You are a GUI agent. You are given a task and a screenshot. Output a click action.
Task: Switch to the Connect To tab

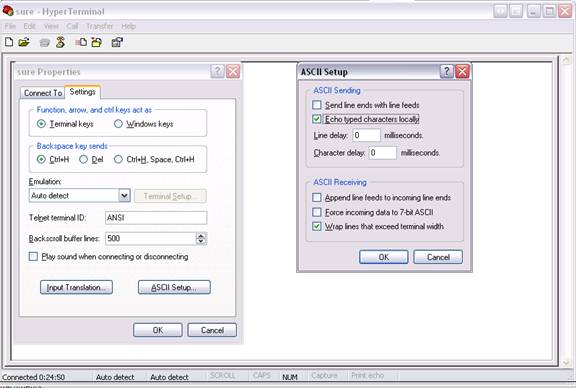coord(43,93)
